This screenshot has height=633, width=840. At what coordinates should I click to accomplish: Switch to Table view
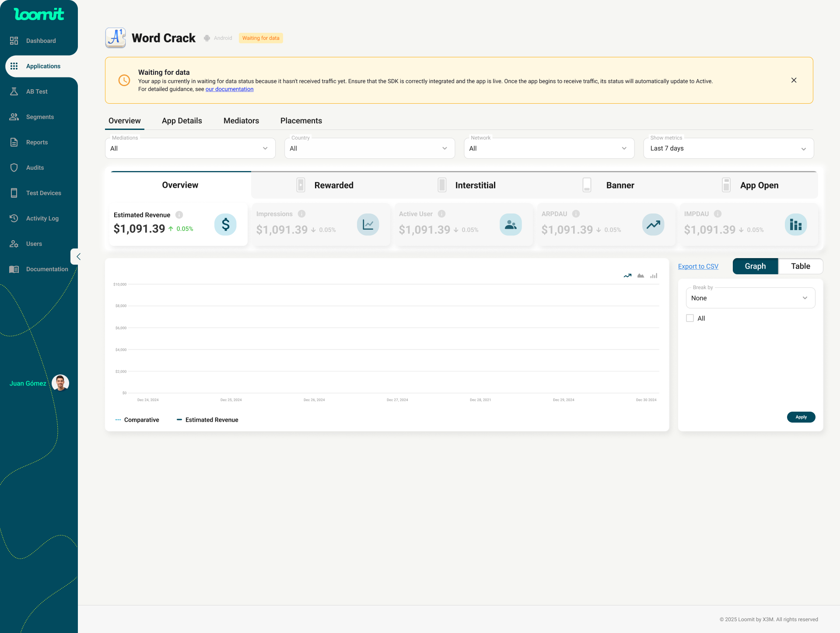[x=800, y=266]
